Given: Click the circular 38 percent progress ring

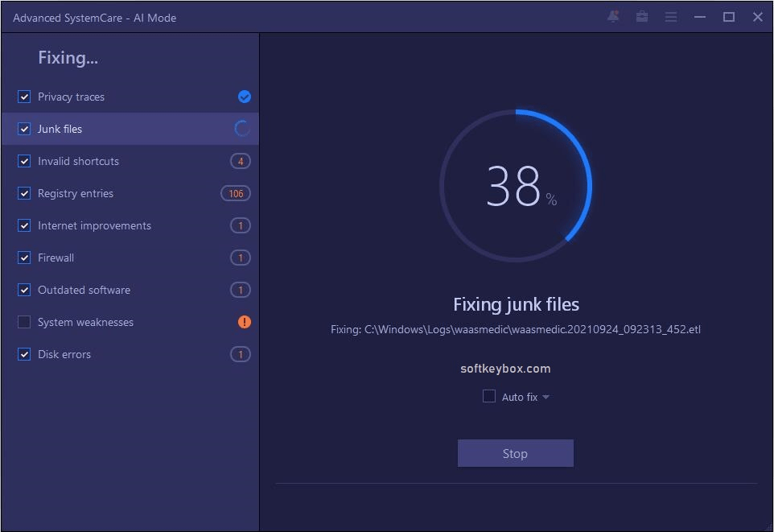Looking at the screenshot, I should [x=516, y=185].
